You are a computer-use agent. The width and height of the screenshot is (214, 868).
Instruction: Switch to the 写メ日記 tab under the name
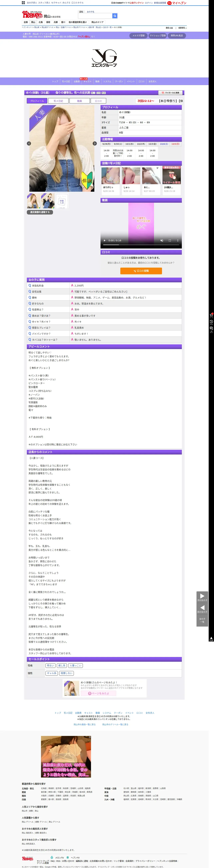tap(58, 101)
